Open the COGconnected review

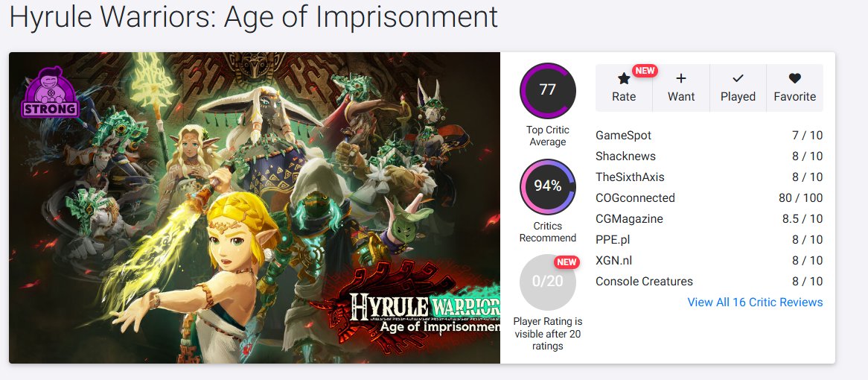pyautogui.click(x=635, y=198)
